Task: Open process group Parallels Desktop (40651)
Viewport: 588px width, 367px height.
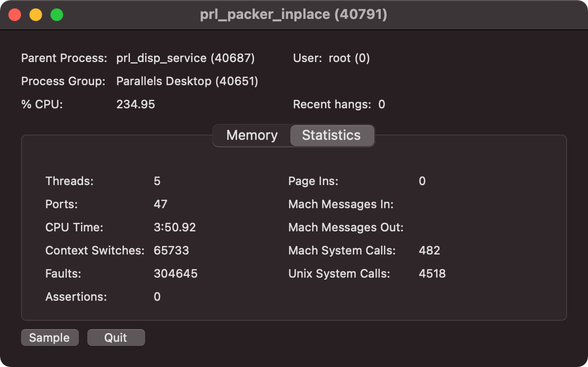Action: (x=187, y=81)
